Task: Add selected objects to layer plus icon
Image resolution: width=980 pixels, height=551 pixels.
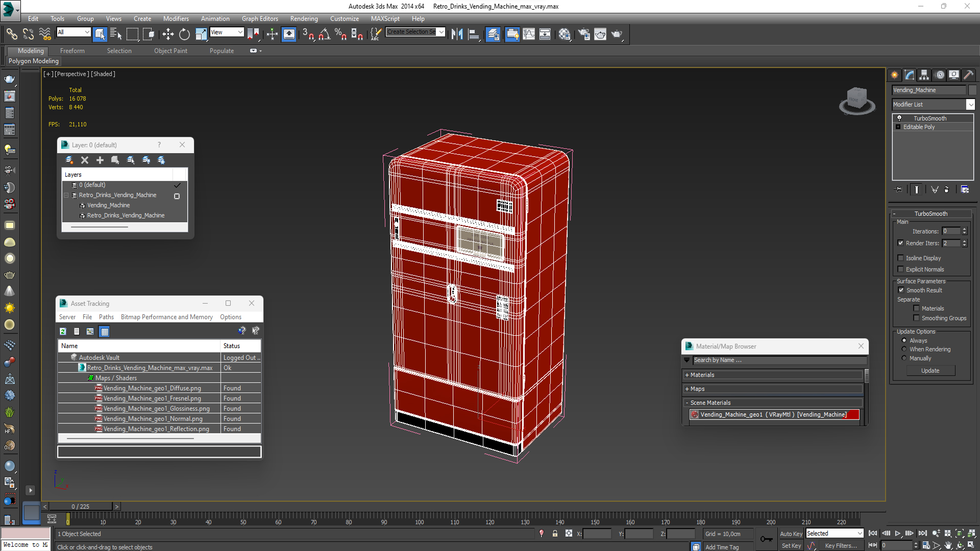Action: (100, 160)
